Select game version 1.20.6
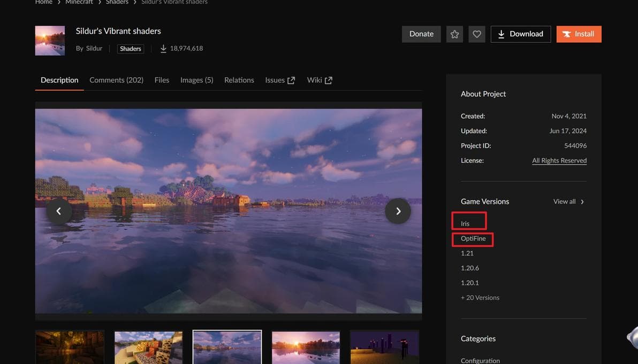This screenshot has height=364, width=638. pyautogui.click(x=470, y=268)
